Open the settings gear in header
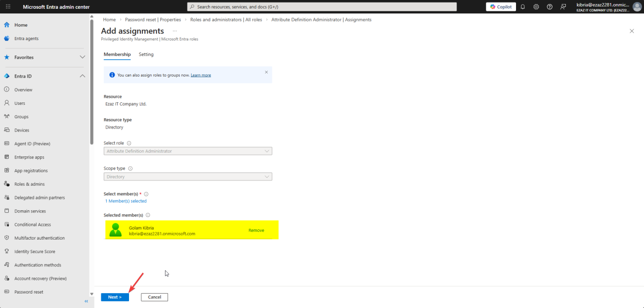Viewport: 644px width, 308px height. (536, 7)
